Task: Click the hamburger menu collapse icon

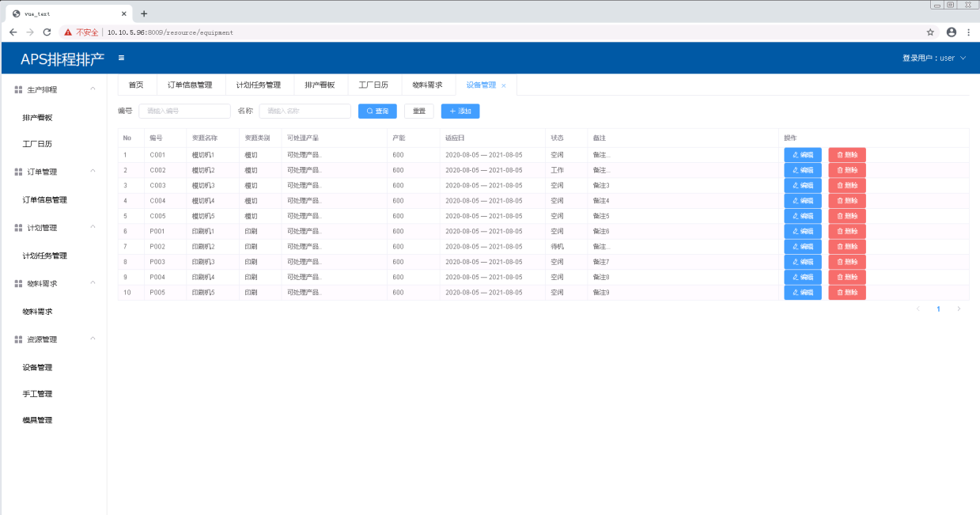Action: (x=121, y=58)
